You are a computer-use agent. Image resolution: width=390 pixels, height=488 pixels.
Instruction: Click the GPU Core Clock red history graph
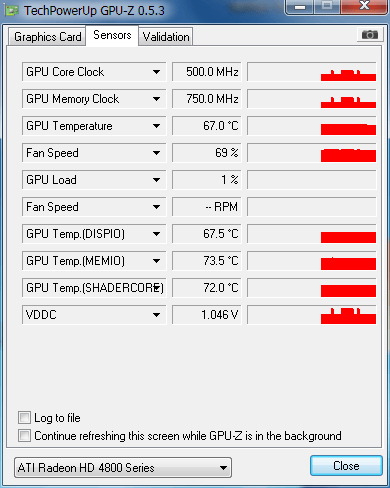click(312, 72)
